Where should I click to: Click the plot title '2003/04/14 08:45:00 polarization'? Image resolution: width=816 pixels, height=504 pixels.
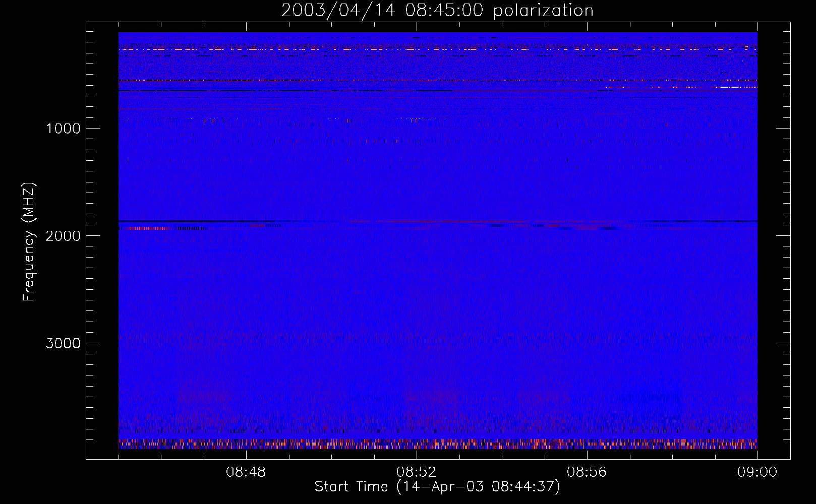[437, 11]
